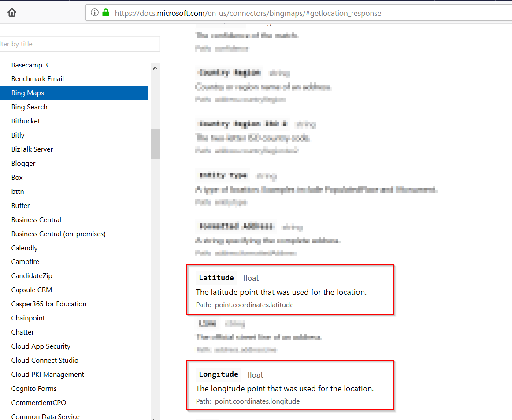
Task: Go to the Bitbucket connector entry
Action: 26,121
